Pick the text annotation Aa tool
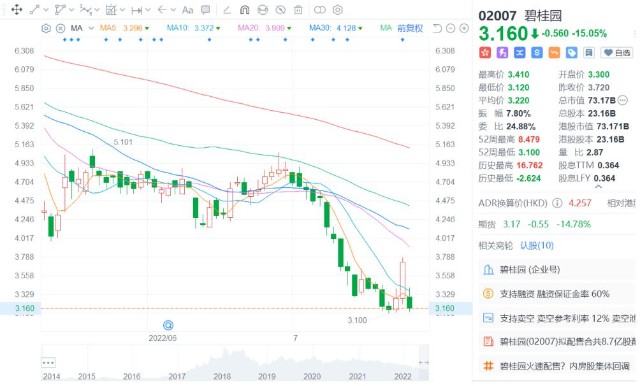This screenshot has width=640, height=386. pos(187,10)
